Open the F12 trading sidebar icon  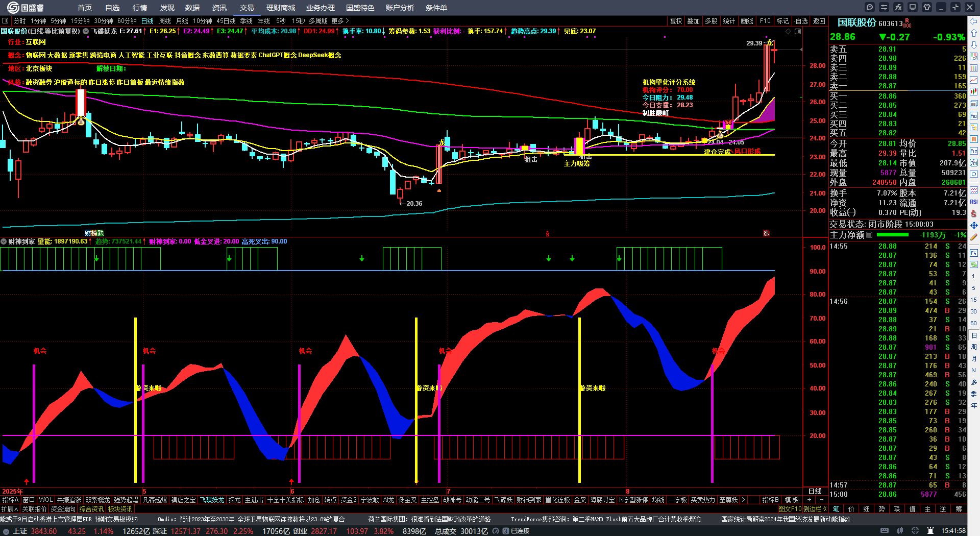click(x=974, y=151)
